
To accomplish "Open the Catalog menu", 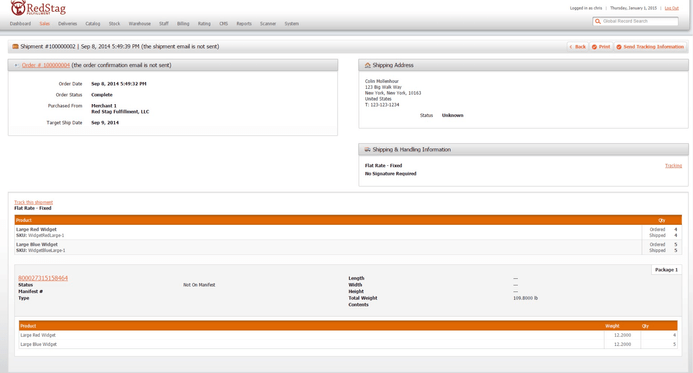I will [x=93, y=24].
